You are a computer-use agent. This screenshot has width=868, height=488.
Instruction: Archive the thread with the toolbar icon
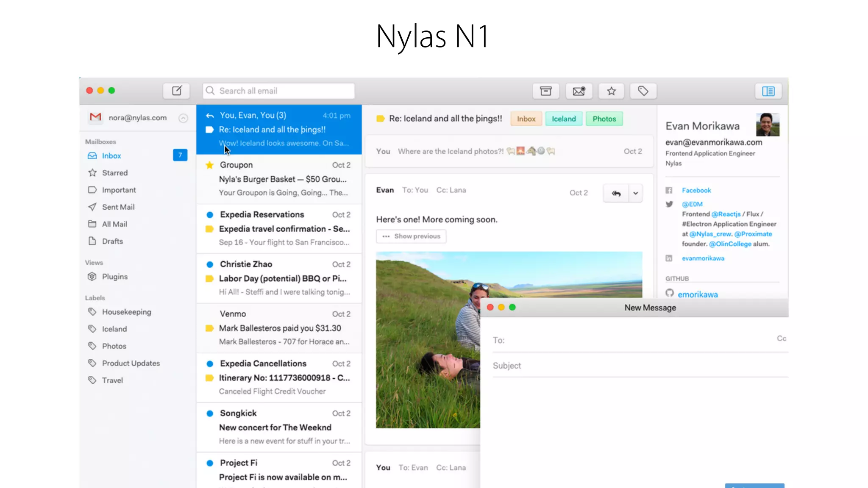(545, 91)
